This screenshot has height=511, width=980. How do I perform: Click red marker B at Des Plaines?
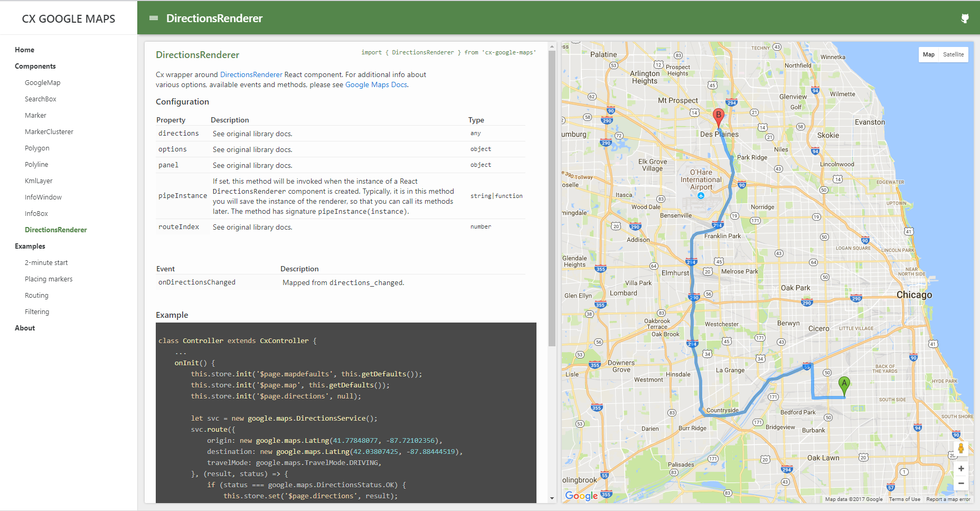click(718, 117)
